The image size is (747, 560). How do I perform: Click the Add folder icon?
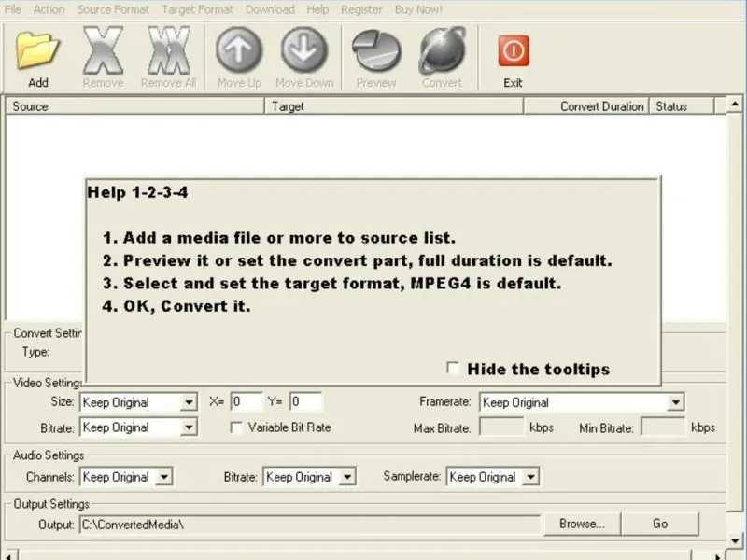pos(38,50)
